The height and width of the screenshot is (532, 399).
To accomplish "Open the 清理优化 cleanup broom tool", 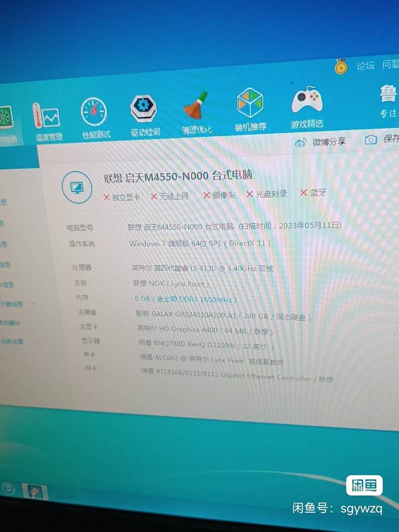I will [x=197, y=113].
